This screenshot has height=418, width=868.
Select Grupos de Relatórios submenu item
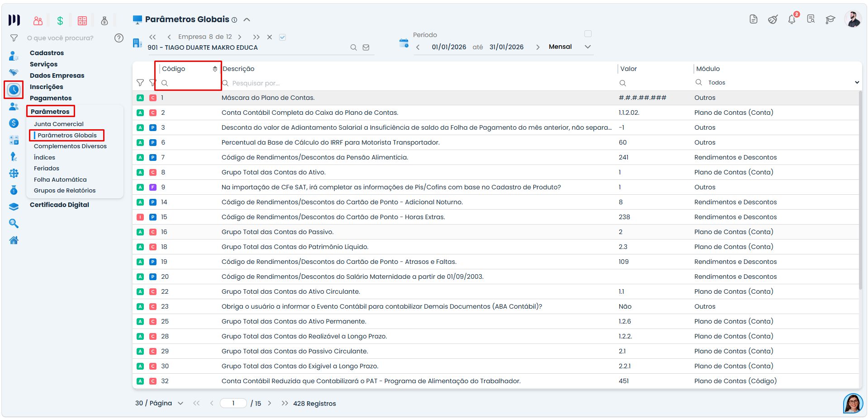point(65,190)
